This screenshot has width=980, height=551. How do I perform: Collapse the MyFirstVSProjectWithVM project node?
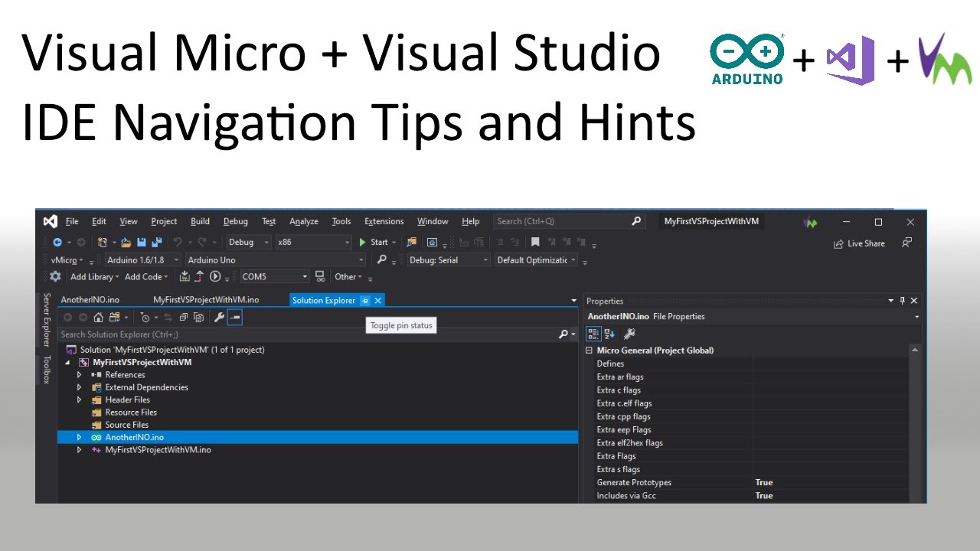pos(67,363)
